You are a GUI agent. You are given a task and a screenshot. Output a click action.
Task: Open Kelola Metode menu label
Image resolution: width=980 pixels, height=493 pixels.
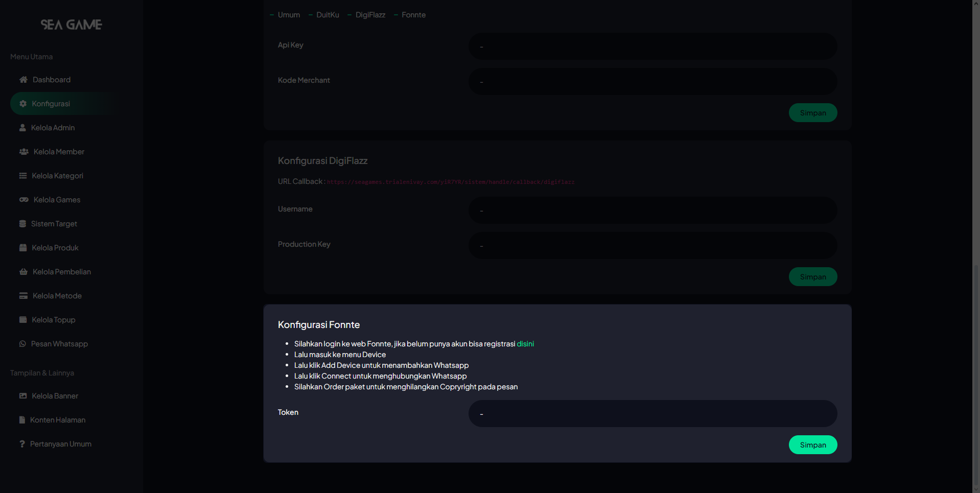57,296
